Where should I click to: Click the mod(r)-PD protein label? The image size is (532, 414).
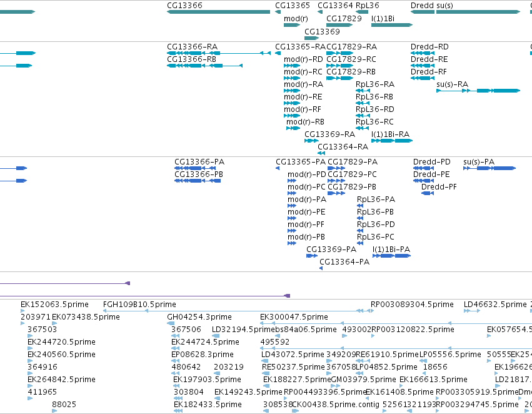(307, 174)
